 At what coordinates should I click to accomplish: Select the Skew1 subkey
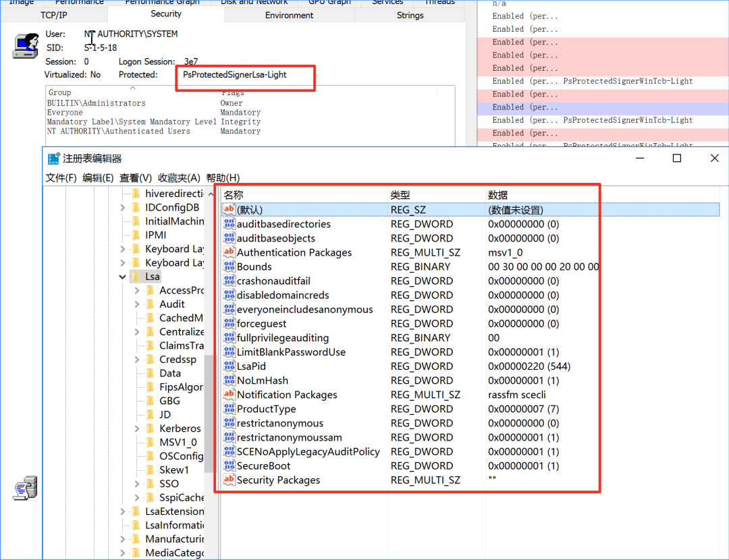(x=174, y=470)
